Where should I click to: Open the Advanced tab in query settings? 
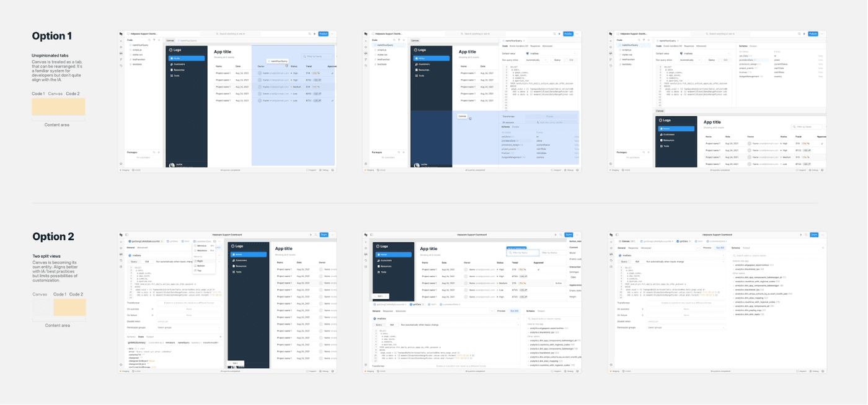point(646,248)
